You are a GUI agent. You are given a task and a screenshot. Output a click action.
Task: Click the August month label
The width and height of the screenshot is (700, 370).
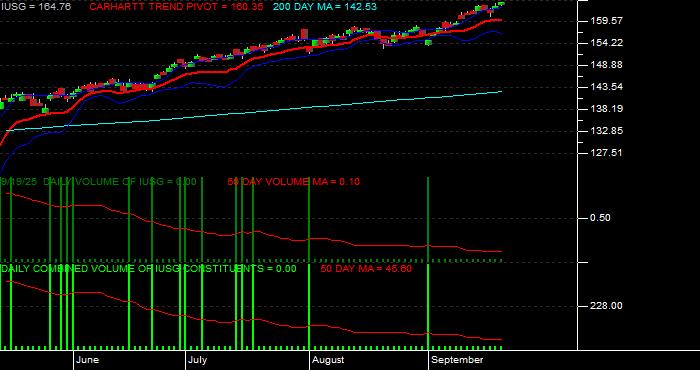coord(328,360)
